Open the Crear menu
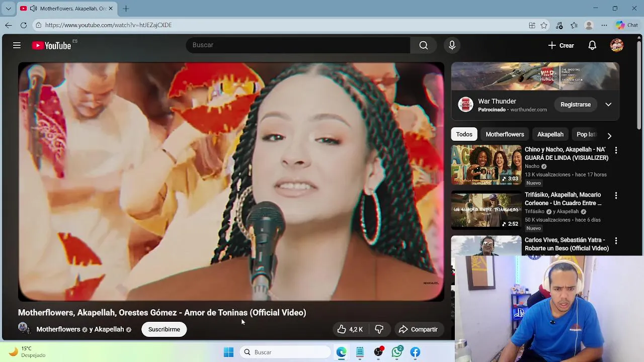This screenshot has width=644, height=362. click(561, 45)
